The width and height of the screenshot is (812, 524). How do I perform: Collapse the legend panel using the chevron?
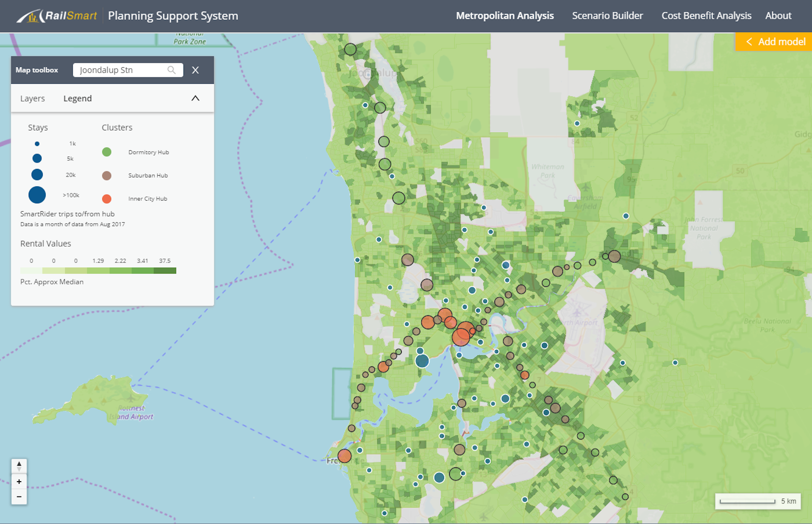(x=195, y=98)
